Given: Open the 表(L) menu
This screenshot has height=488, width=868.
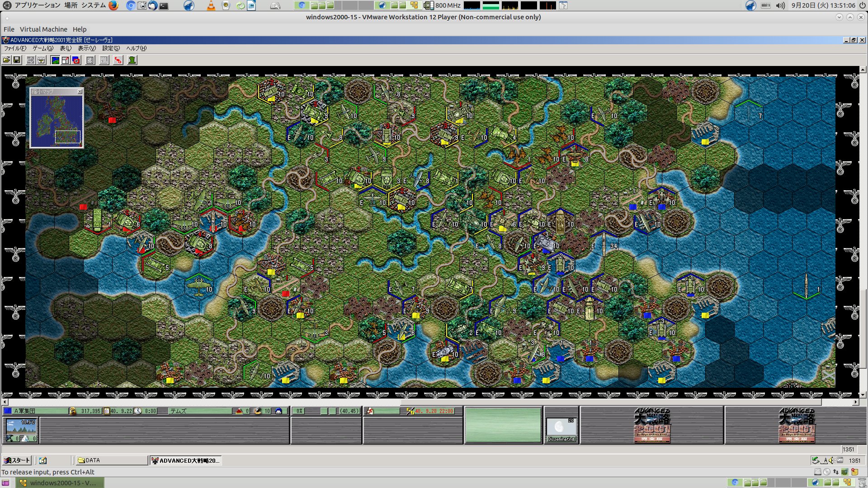Looking at the screenshot, I should (x=66, y=48).
